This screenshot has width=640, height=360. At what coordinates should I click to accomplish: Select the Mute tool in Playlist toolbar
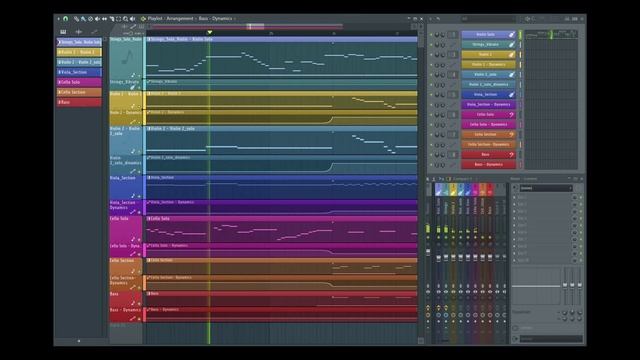pyautogui.click(x=97, y=19)
